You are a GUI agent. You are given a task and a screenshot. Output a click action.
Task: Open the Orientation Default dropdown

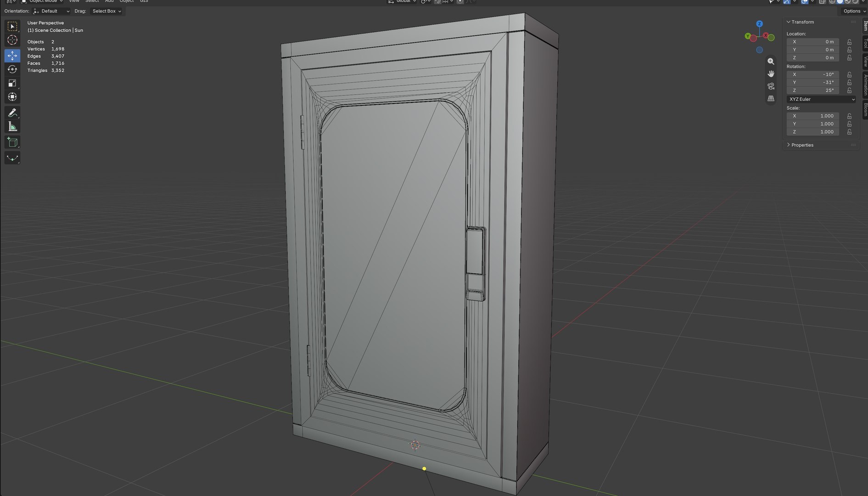[51, 11]
